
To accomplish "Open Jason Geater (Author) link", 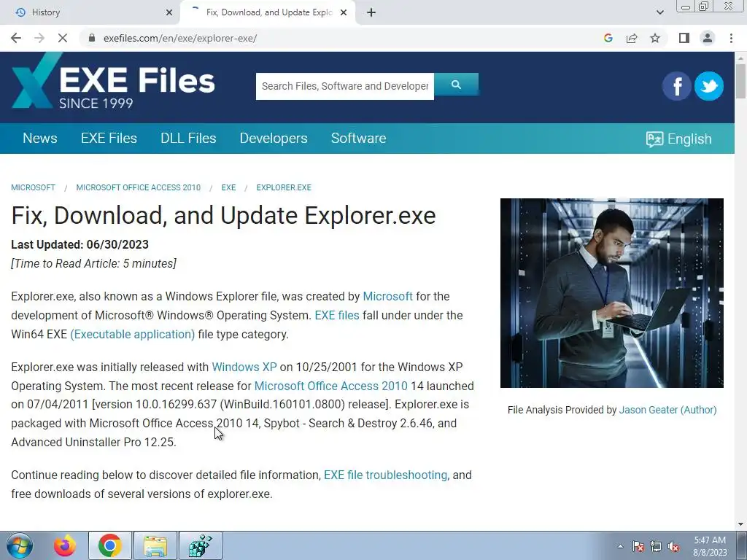I will (x=668, y=410).
